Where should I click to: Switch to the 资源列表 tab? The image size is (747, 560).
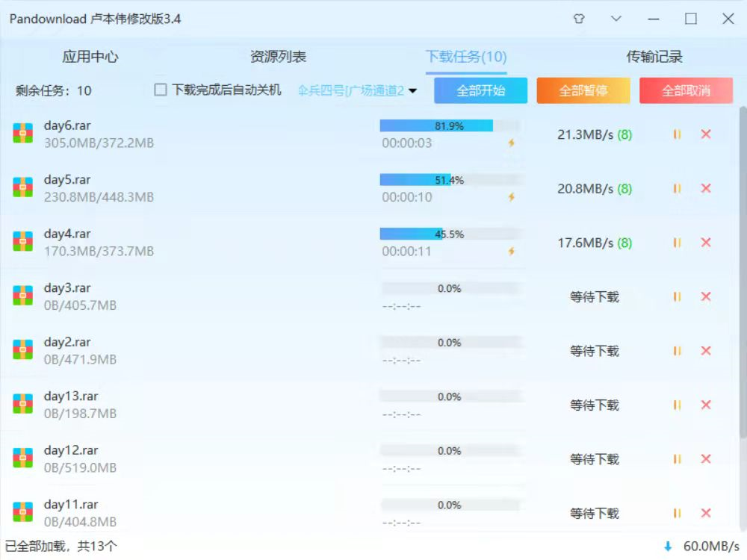(278, 55)
